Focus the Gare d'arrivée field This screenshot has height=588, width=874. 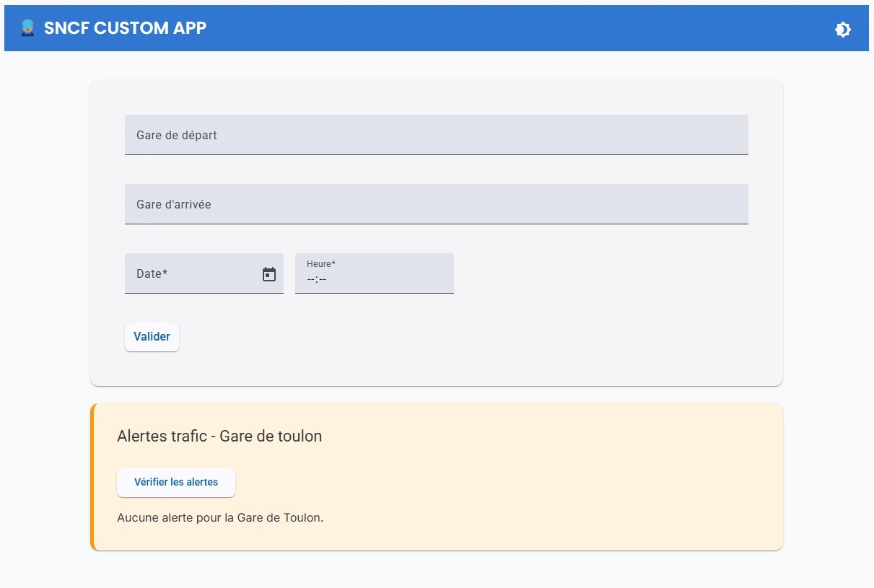click(x=437, y=204)
